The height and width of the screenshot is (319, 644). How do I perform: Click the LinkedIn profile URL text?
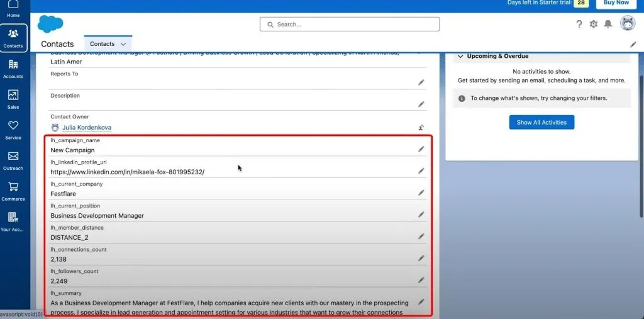(x=127, y=172)
